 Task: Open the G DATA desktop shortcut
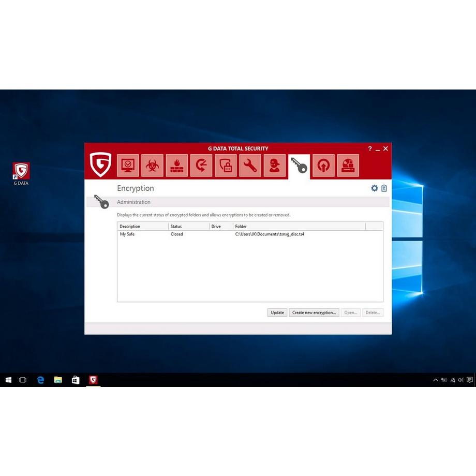pyautogui.click(x=21, y=171)
